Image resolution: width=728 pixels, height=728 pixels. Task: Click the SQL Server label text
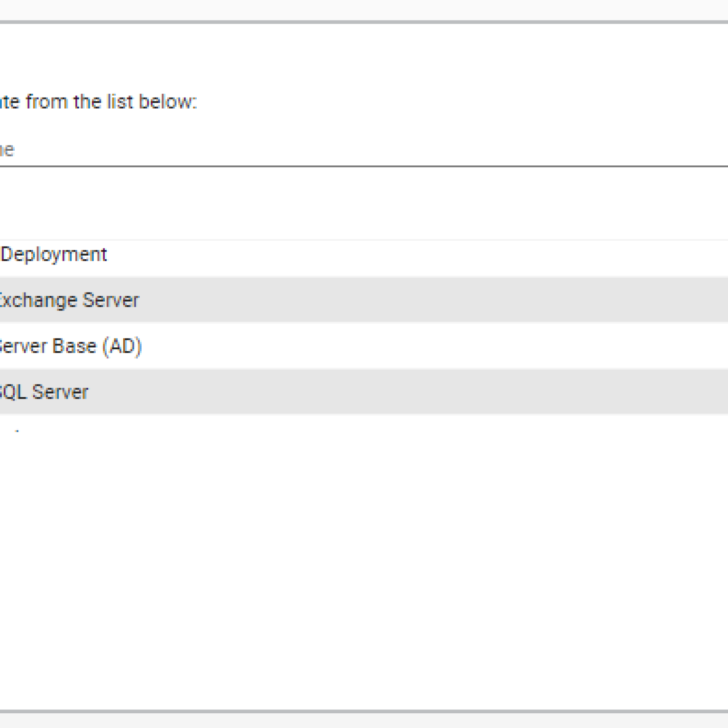pos(44,392)
